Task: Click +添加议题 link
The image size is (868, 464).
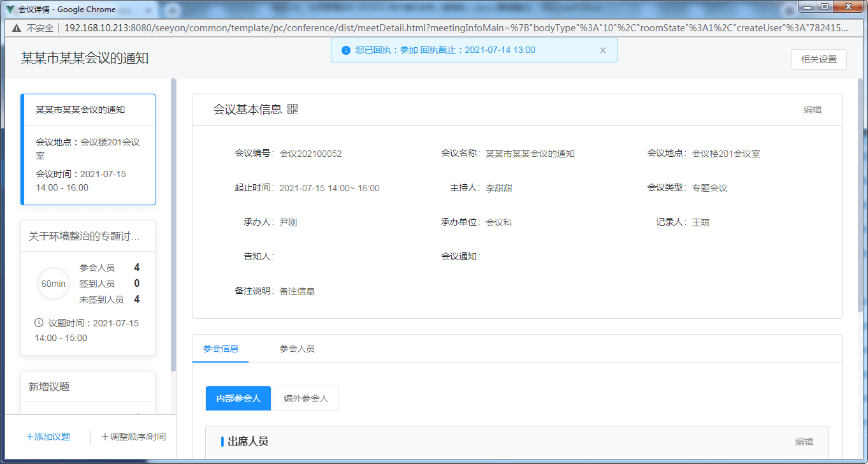Action: tap(48, 437)
